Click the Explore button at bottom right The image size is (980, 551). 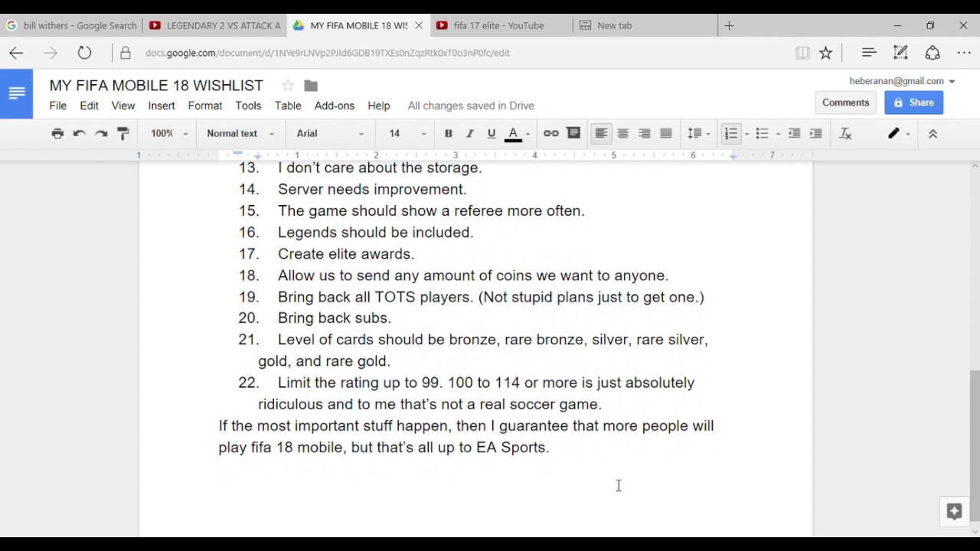click(x=954, y=512)
